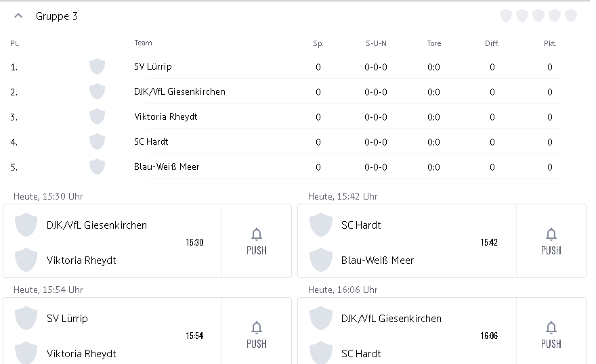
Task: Collapse the Gruppe 3 section chevron
Action: (18, 16)
